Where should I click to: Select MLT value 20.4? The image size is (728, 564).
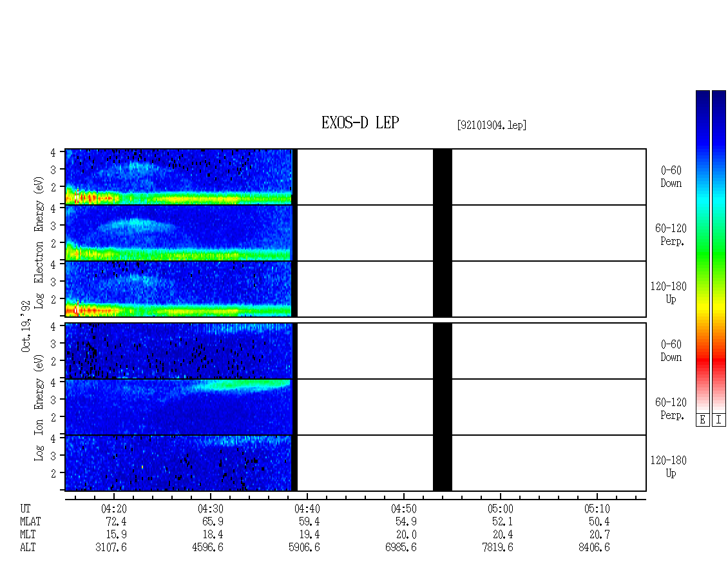point(503,535)
